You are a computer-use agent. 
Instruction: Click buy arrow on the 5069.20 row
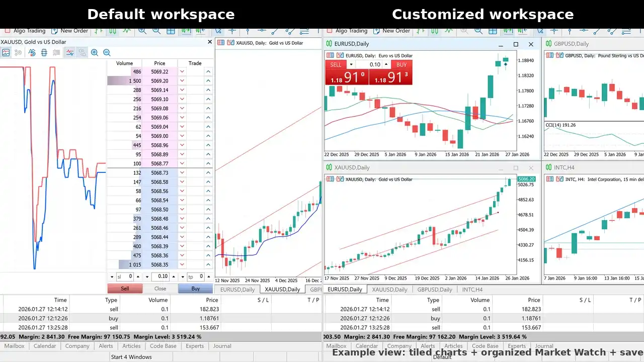pyautogui.click(x=208, y=81)
